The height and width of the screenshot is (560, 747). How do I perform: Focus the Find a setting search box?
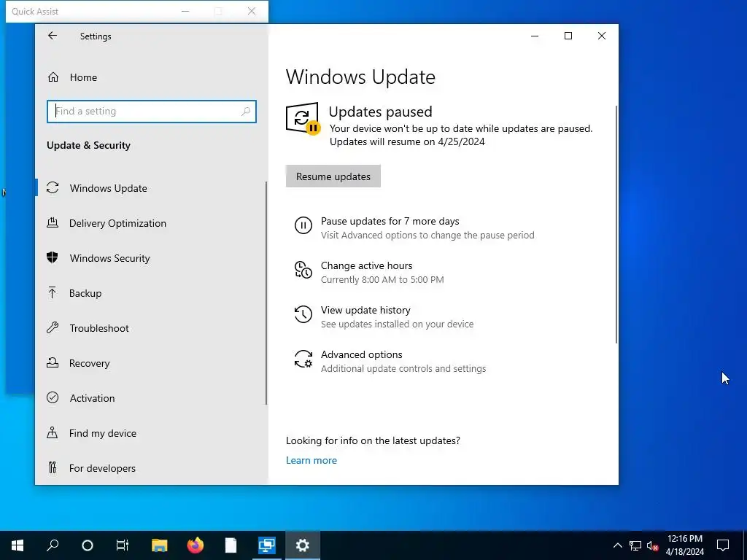tap(152, 112)
